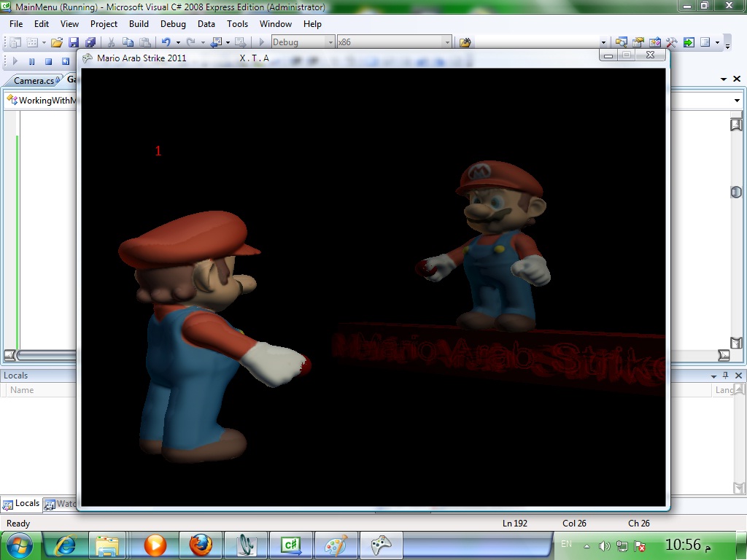Stop debugging with the square button

pos(48,61)
